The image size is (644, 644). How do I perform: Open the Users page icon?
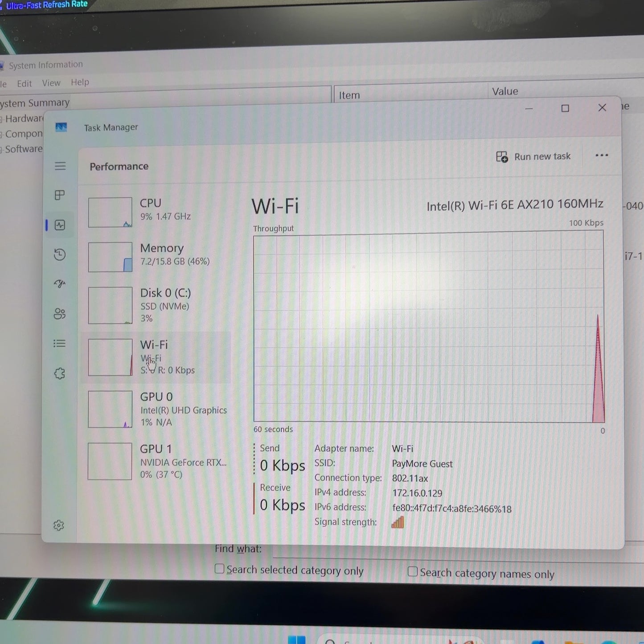click(x=60, y=314)
